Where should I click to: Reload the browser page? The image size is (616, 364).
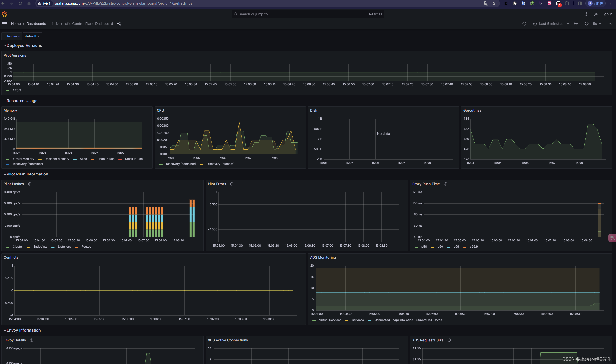(x=20, y=3)
